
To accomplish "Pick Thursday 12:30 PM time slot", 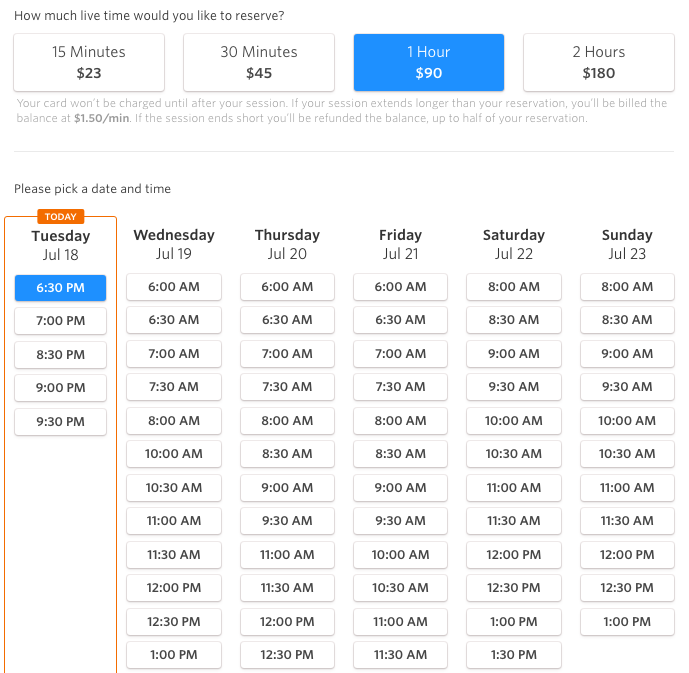I will click(287, 655).
